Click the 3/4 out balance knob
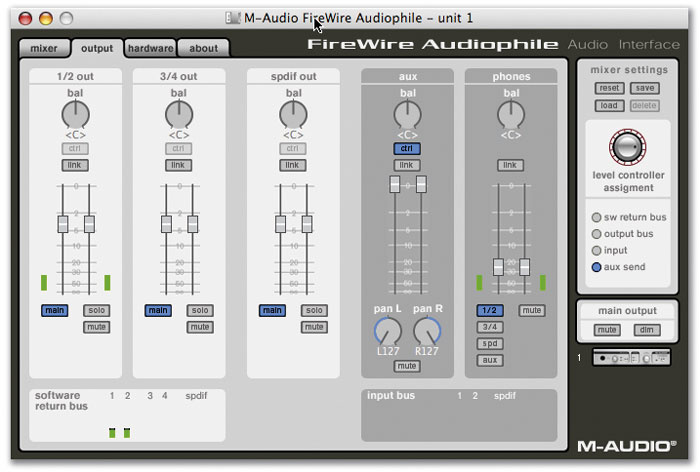 click(179, 114)
